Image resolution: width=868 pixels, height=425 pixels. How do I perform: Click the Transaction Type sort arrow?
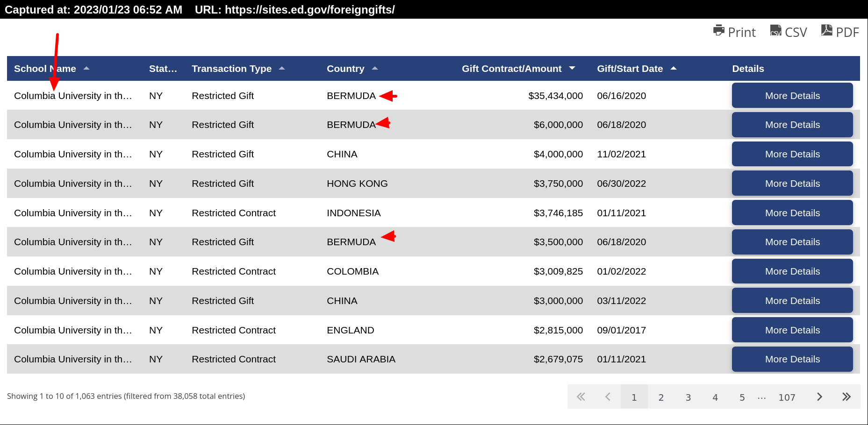click(282, 68)
